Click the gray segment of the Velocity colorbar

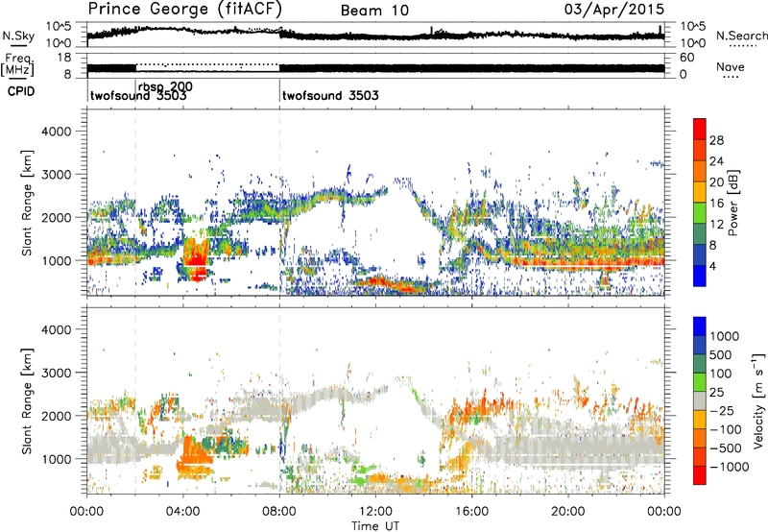point(700,401)
